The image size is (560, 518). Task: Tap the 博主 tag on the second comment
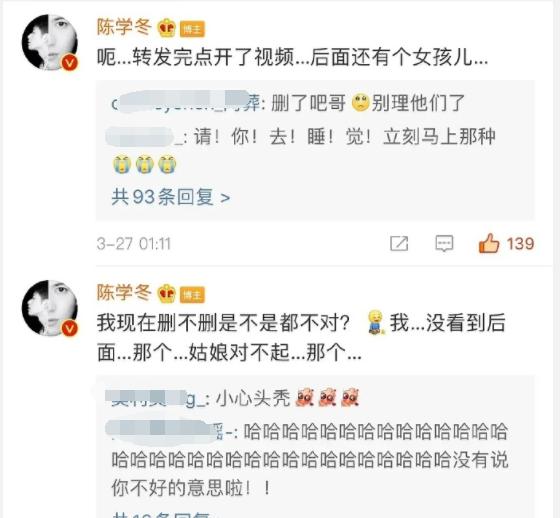[192, 295]
